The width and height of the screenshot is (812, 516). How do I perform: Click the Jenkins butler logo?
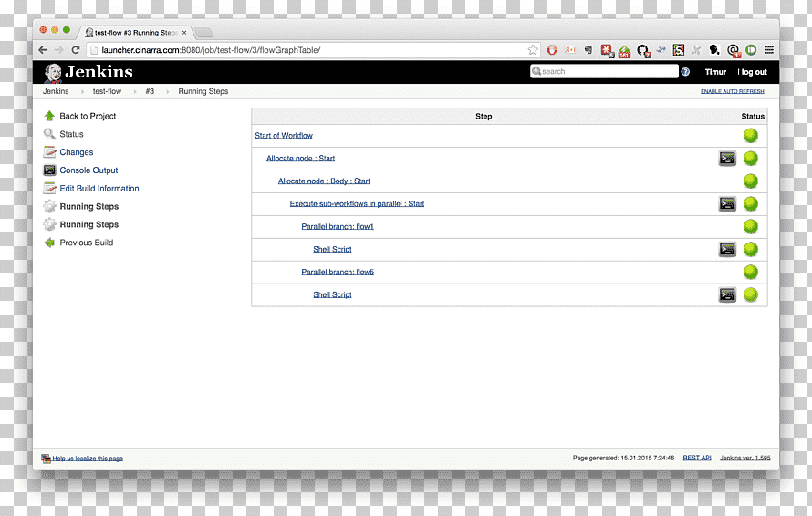[53, 72]
